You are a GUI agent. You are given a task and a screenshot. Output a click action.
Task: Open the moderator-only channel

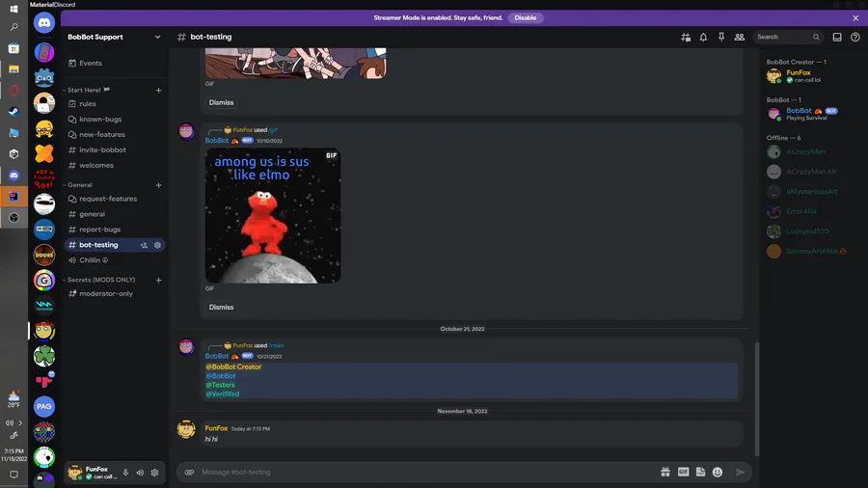[x=115, y=294]
